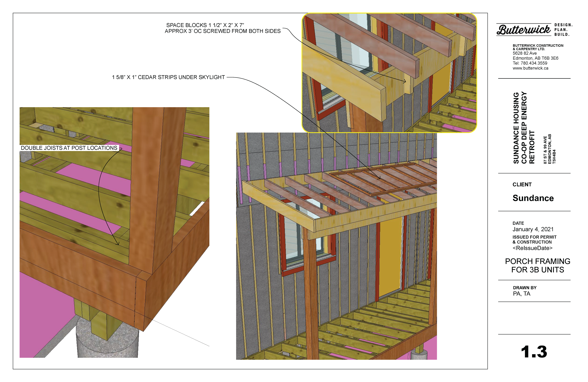
Task: Select 'ISSUED FOR PERMIT & CONSTRUCTION' text
Action: [x=534, y=240]
